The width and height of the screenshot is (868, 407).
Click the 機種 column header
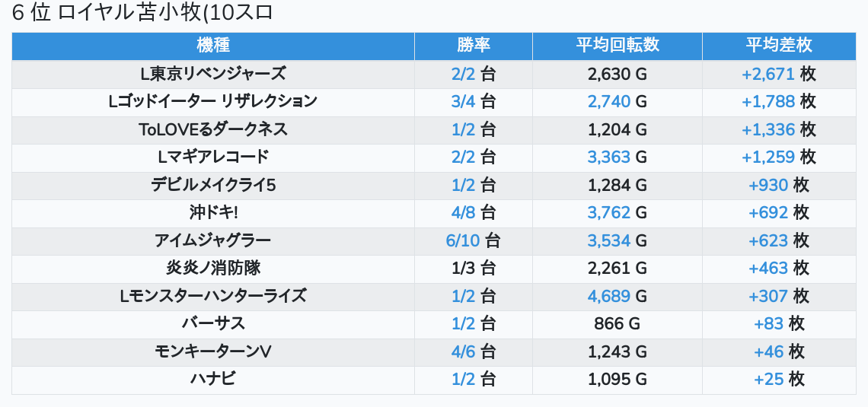click(x=213, y=46)
